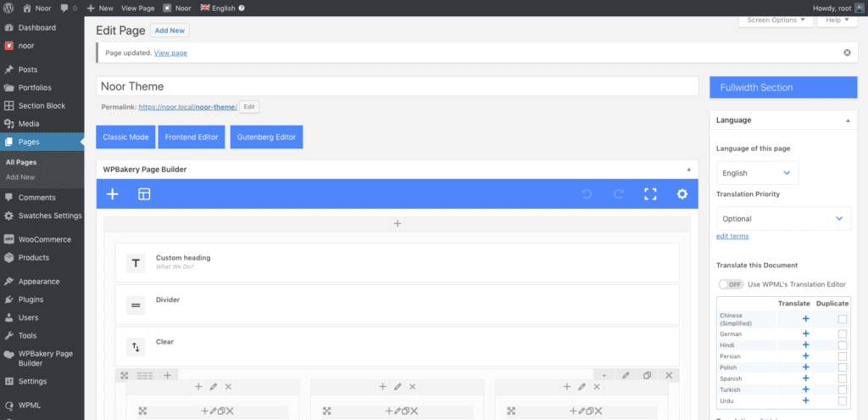Image resolution: width=868 pixels, height=420 pixels.
Task: Click the Noor Theme title field
Action: coord(397,87)
